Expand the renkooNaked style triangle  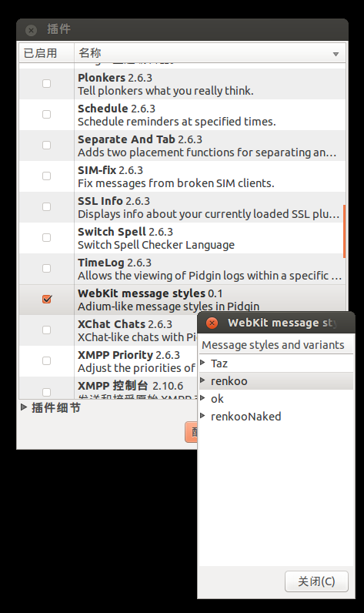pyautogui.click(x=202, y=416)
